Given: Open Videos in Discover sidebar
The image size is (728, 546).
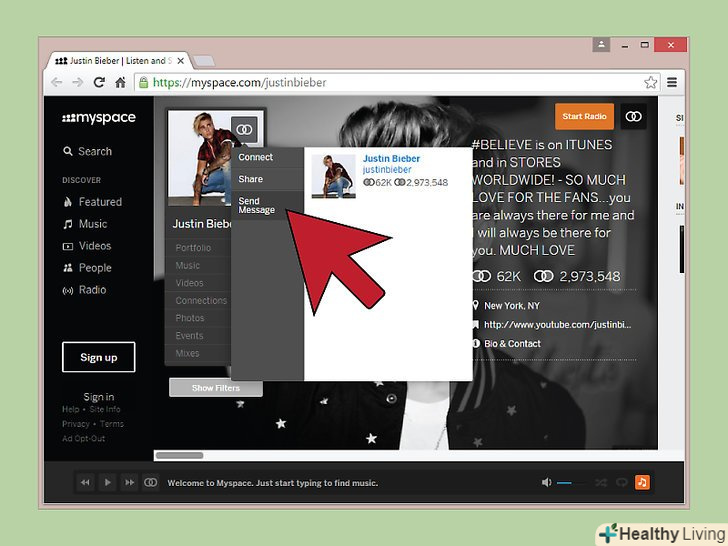Looking at the screenshot, I should (87, 246).
